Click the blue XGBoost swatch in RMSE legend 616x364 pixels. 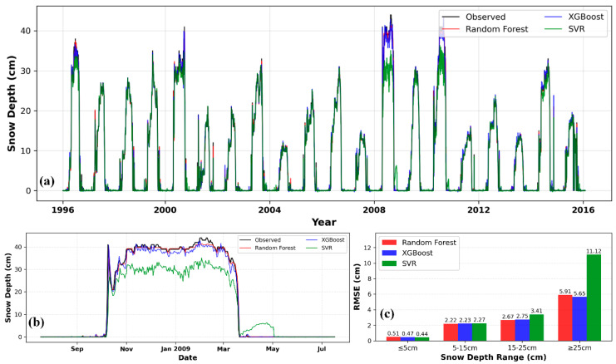(389, 253)
